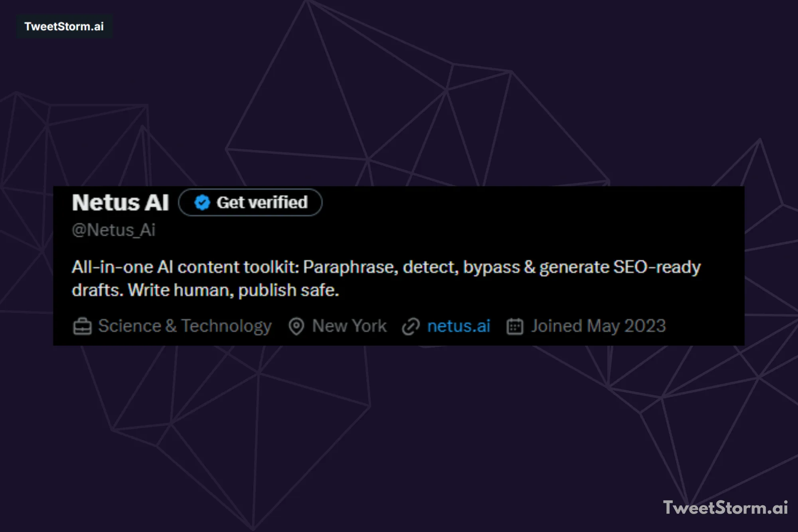Viewport: 798px width, 532px height.
Task: Click the link chain icon beside netus.ai
Action: click(410, 326)
